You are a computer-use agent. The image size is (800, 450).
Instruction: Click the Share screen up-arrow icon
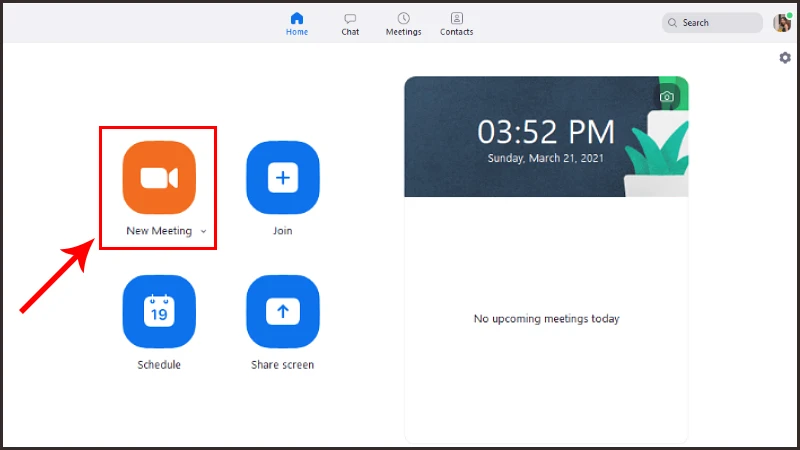pos(282,312)
